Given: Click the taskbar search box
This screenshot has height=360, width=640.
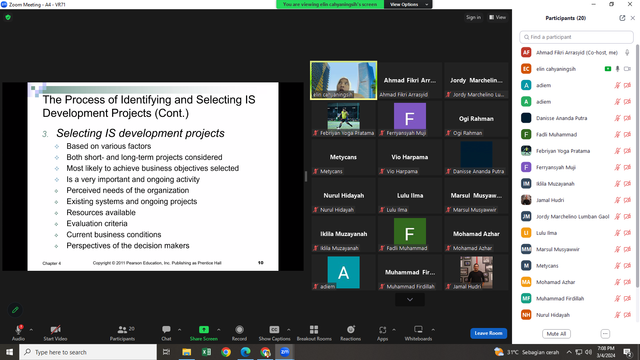Looking at the screenshot, I should tap(88, 352).
